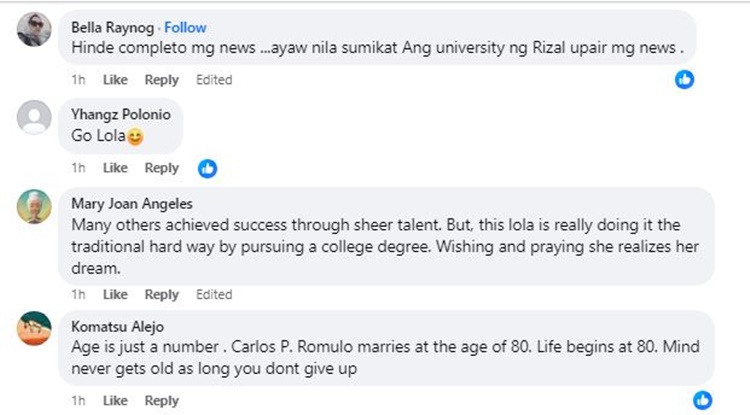750x415 pixels.
Task: Reply to Bella Raynog's comment
Action: click(161, 80)
